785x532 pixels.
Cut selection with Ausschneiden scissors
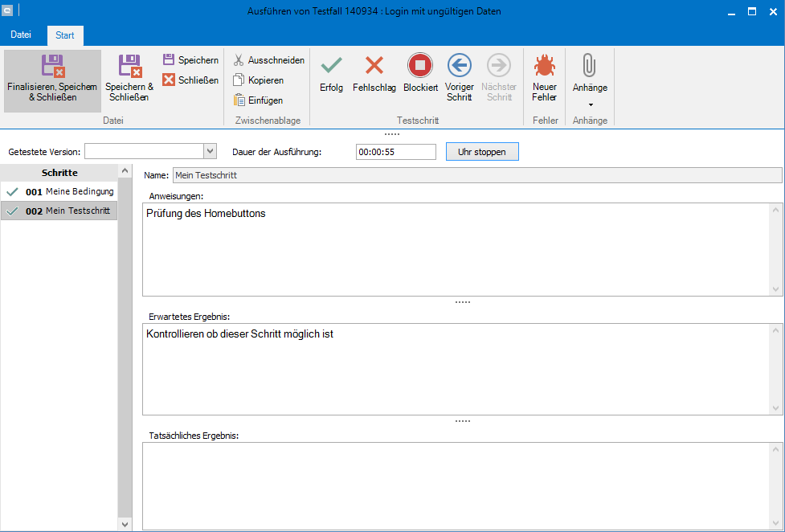tap(239, 60)
